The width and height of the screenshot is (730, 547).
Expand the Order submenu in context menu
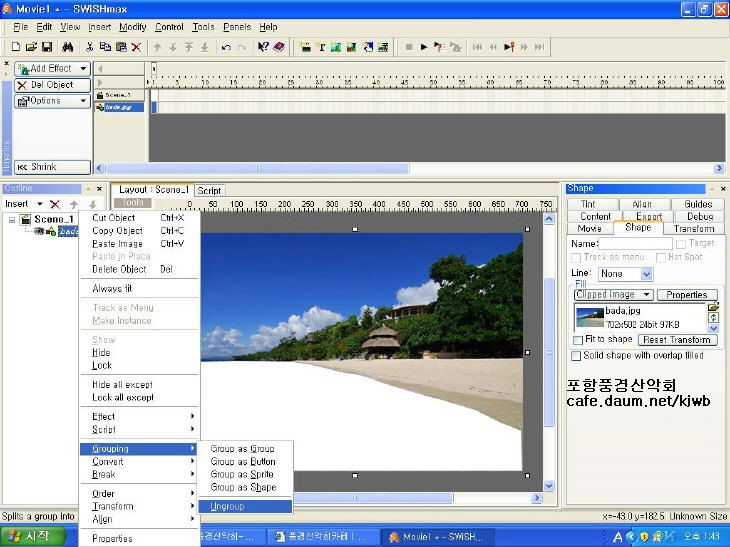point(139,493)
